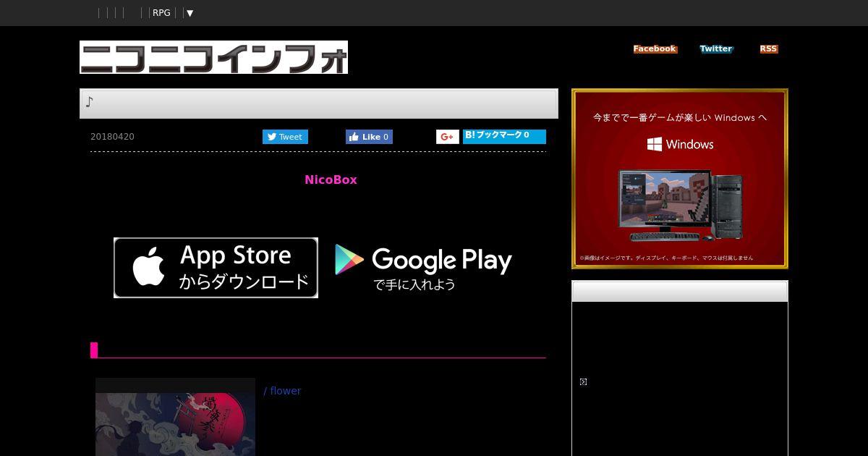Click the ニコニコインフォ site logo

(213, 57)
